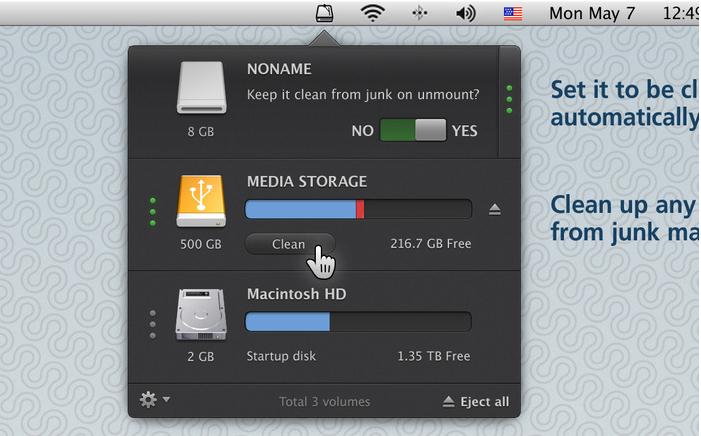
Task: Open the gear settings menu
Action: 148,400
